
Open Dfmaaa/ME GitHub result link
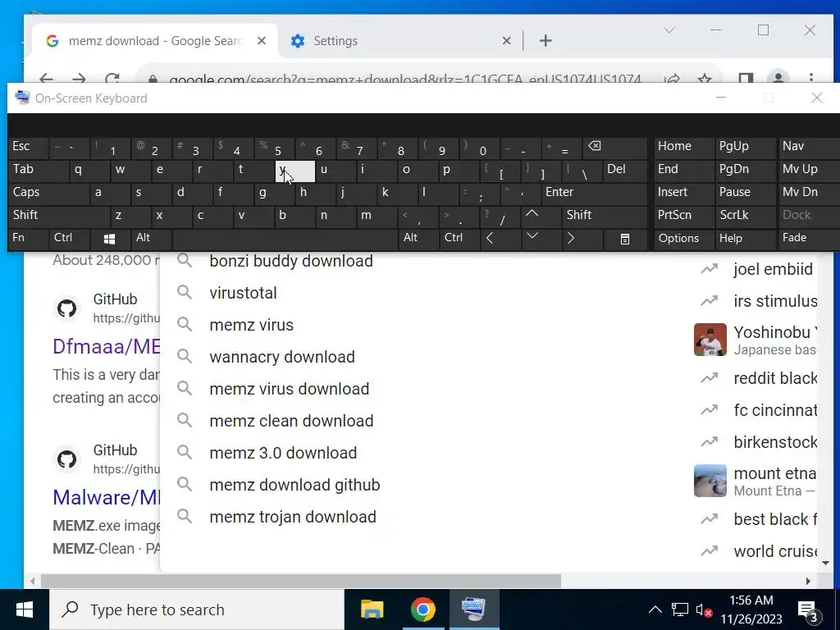(x=106, y=347)
